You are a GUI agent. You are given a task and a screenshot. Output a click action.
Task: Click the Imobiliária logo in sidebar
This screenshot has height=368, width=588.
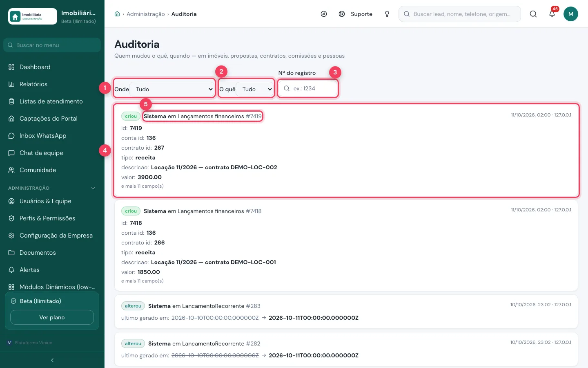click(x=33, y=16)
